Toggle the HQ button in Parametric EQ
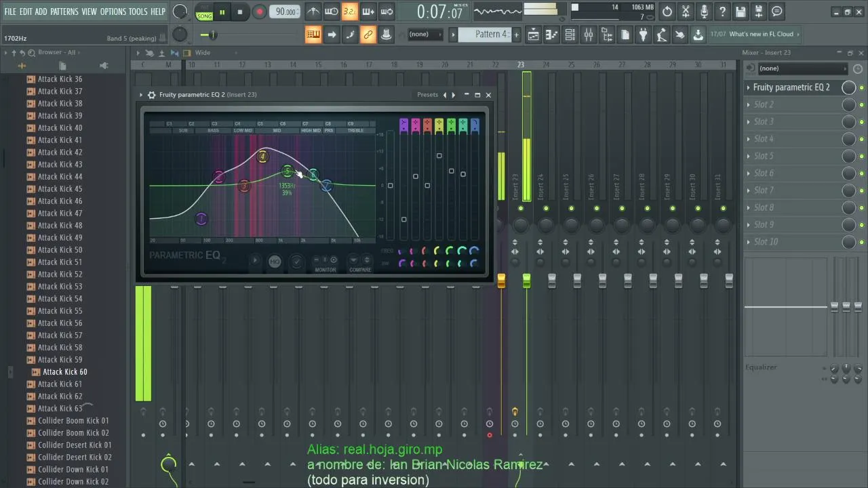 click(275, 262)
